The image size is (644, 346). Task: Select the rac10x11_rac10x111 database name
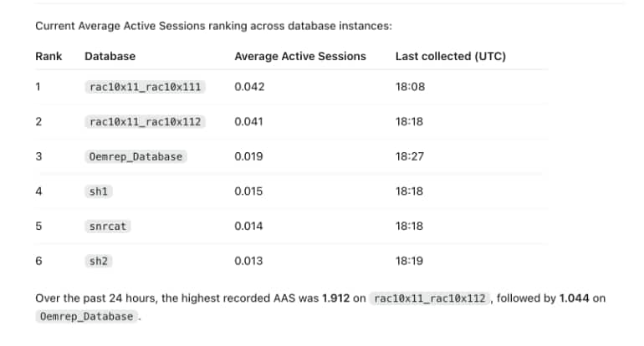point(145,87)
